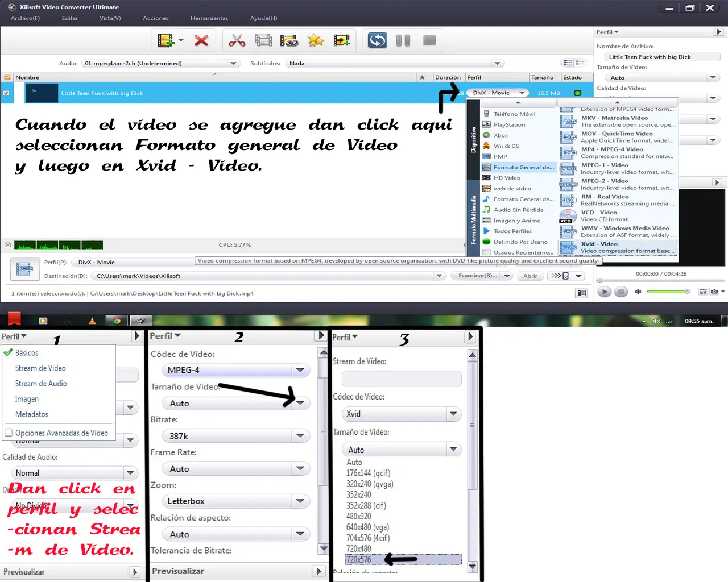Click the green status icon in the file row
The image size is (728, 582).
pyautogui.click(x=578, y=93)
